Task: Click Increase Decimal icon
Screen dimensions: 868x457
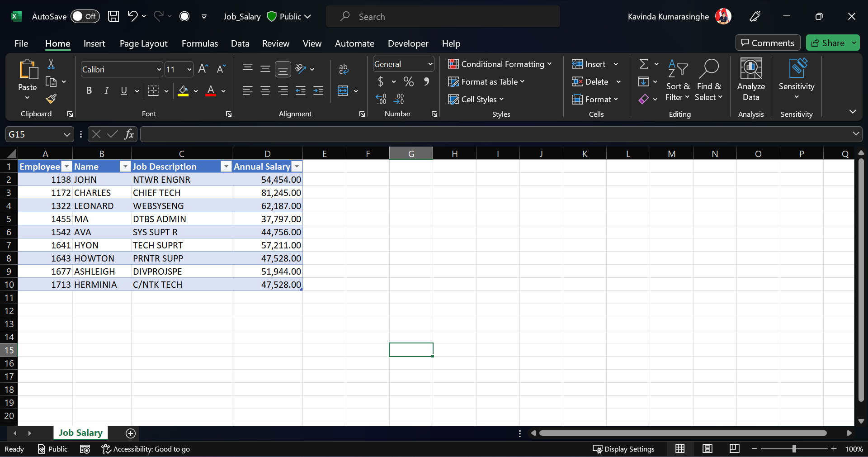Action: (381, 99)
